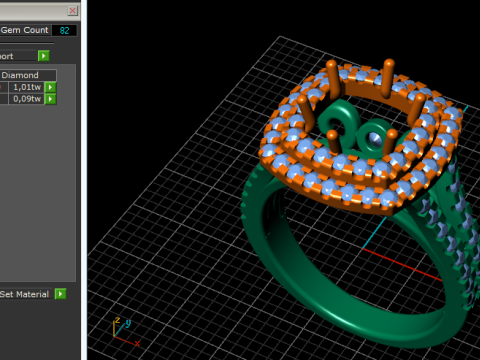Screen dimensions: 480x360
Task: Click the green arrow next to 0,09tw
Action: (50, 99)
